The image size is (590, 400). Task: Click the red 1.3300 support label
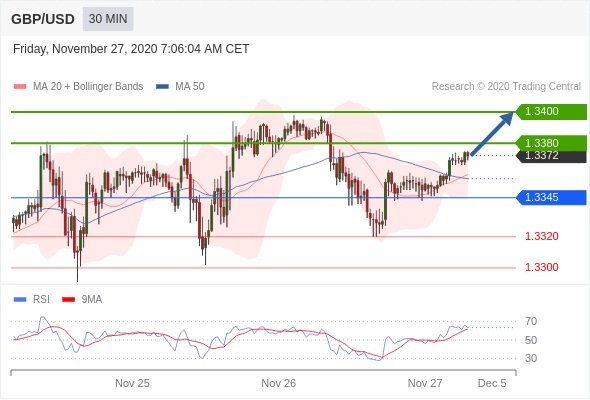click(542, 268)
